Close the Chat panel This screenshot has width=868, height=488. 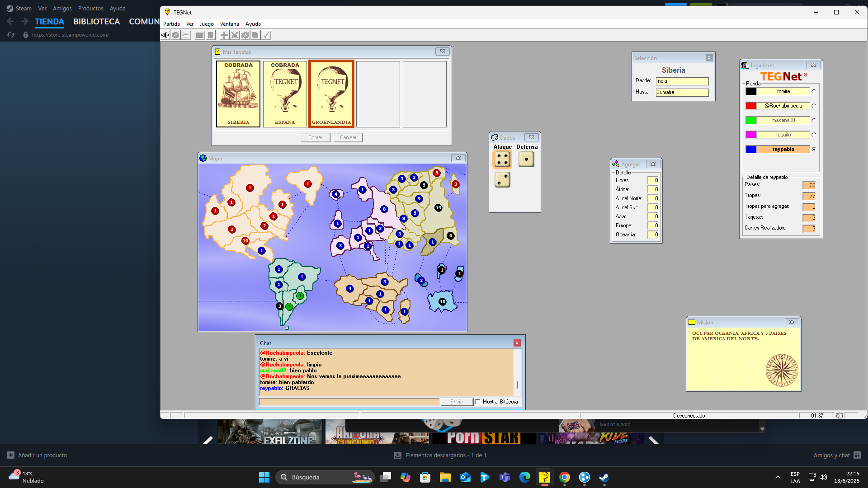tap(517, 343)
